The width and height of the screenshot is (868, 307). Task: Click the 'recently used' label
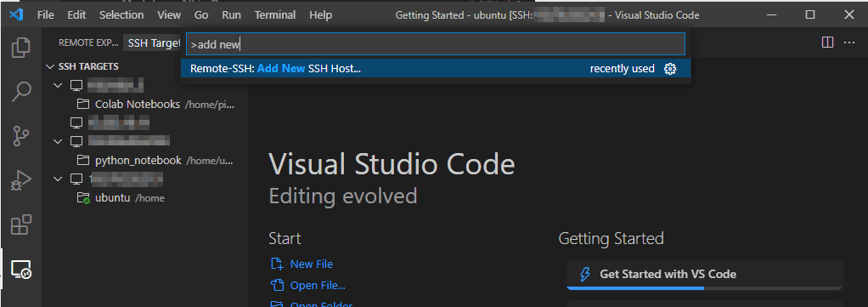tap(623, 69)
